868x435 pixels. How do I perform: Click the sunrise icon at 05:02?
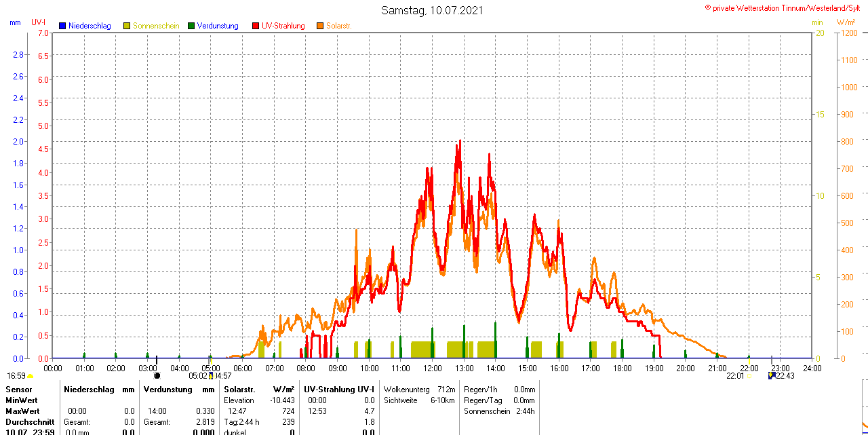tap(211, 375)
